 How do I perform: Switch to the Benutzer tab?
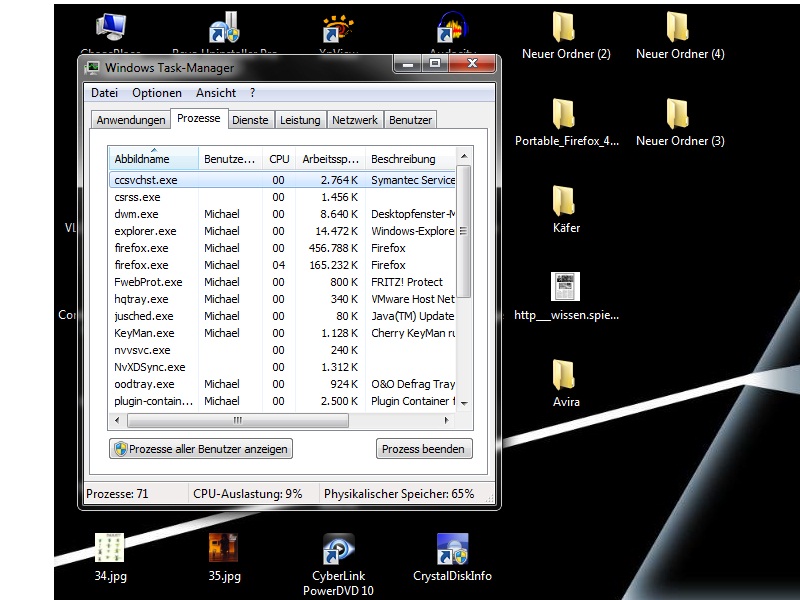tap(410, 120)
